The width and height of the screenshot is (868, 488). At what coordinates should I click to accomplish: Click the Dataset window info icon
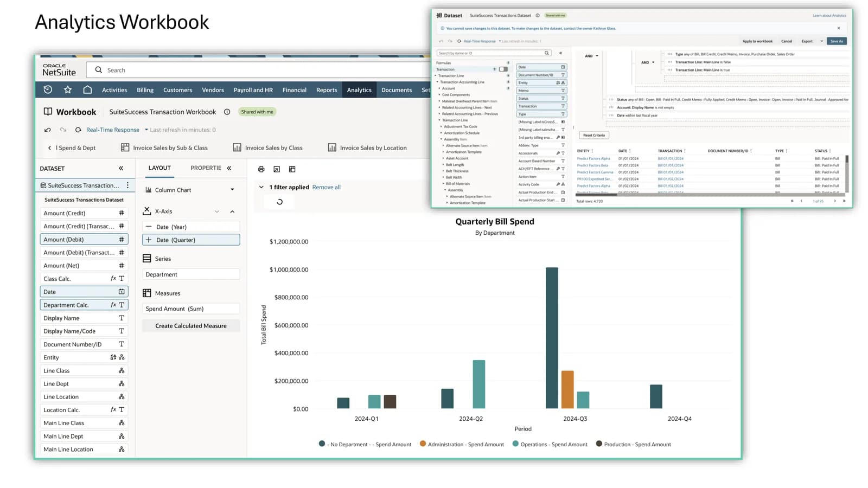tap(538, 15)
